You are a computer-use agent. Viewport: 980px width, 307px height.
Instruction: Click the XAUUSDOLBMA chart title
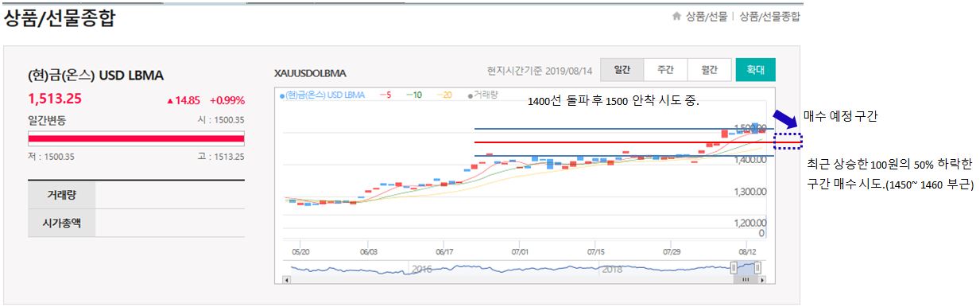310,72
